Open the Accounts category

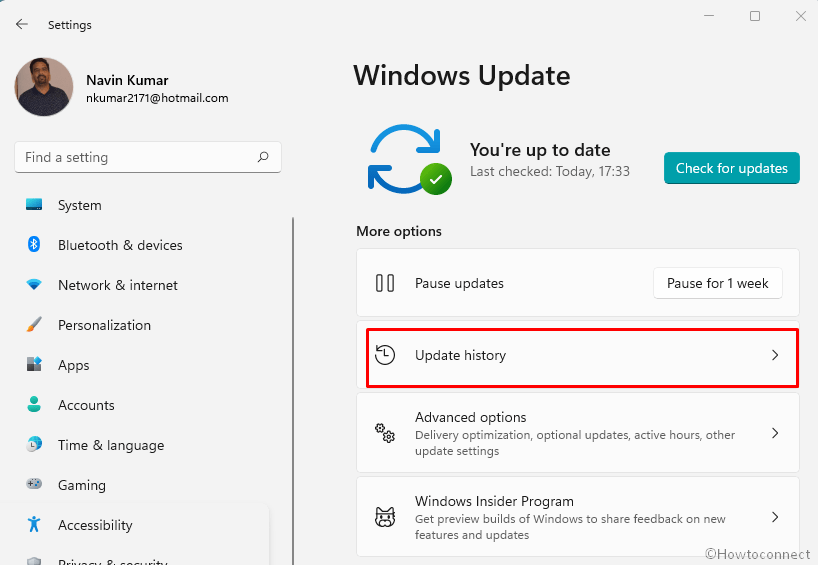click(86, 405)
